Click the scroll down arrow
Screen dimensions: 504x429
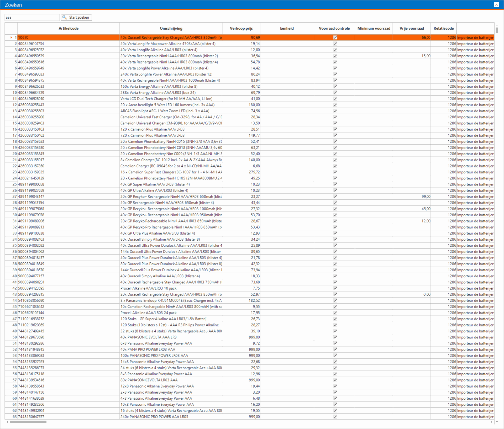coord(497,422)
